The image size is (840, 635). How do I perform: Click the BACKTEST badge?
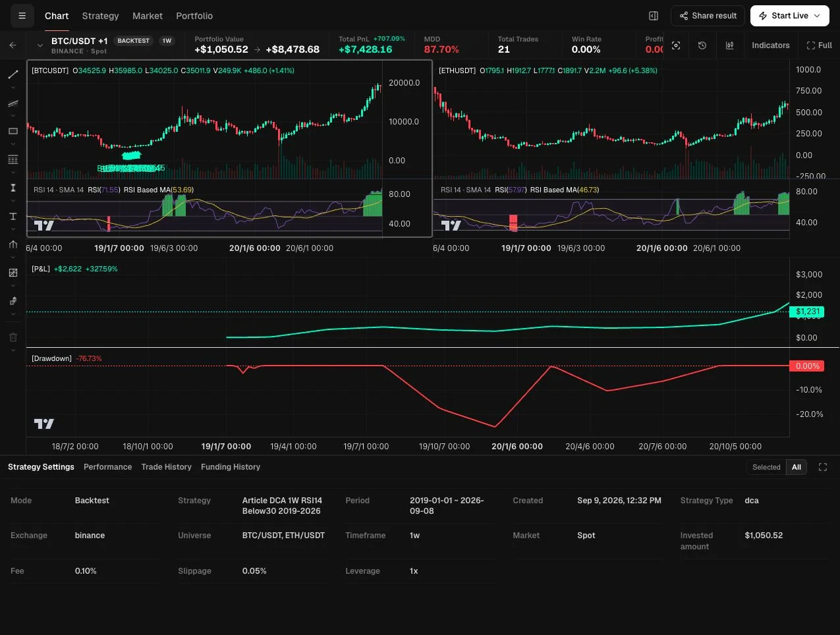133,41
